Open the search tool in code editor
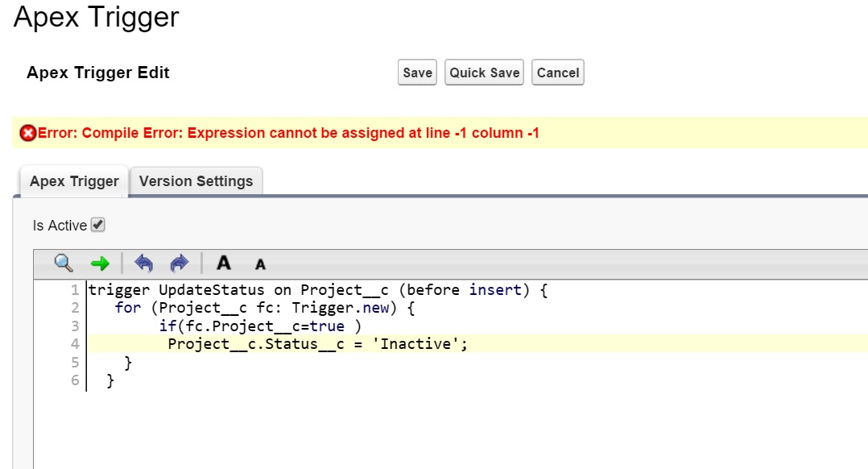Screen dimensions: 868x469 pos(64,264)
